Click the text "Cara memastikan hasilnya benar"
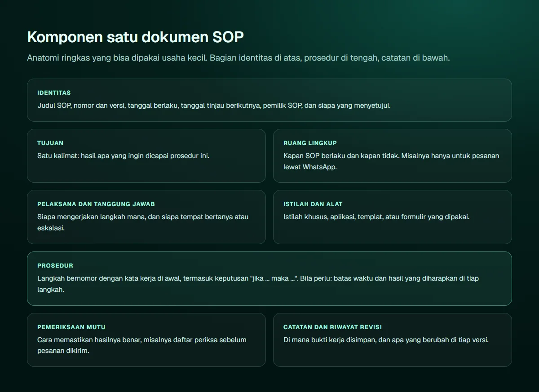Viewport: 539px width, 392px height. (x=90, y=340)
